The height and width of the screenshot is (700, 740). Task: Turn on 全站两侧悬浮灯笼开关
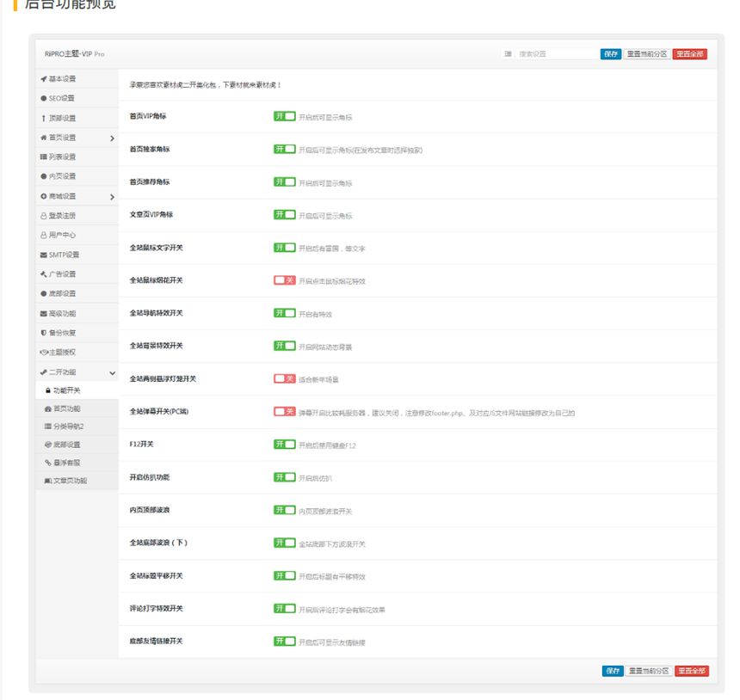[284, 378]
